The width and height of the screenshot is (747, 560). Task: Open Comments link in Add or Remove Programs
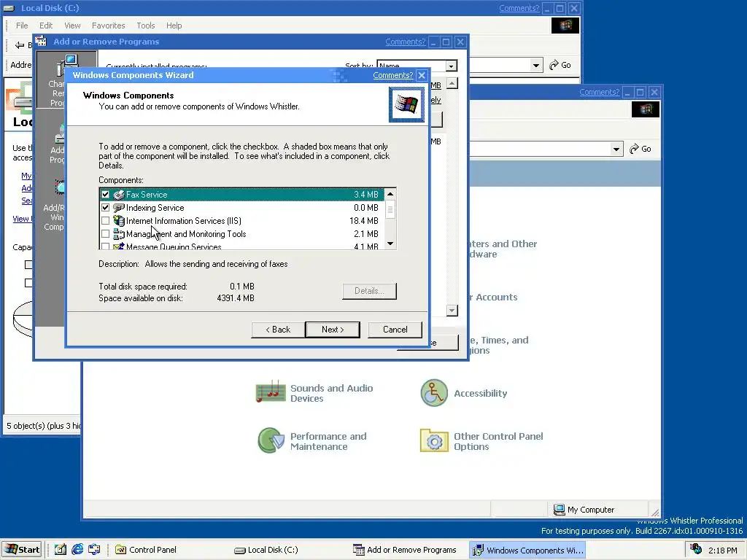(406, 42)
